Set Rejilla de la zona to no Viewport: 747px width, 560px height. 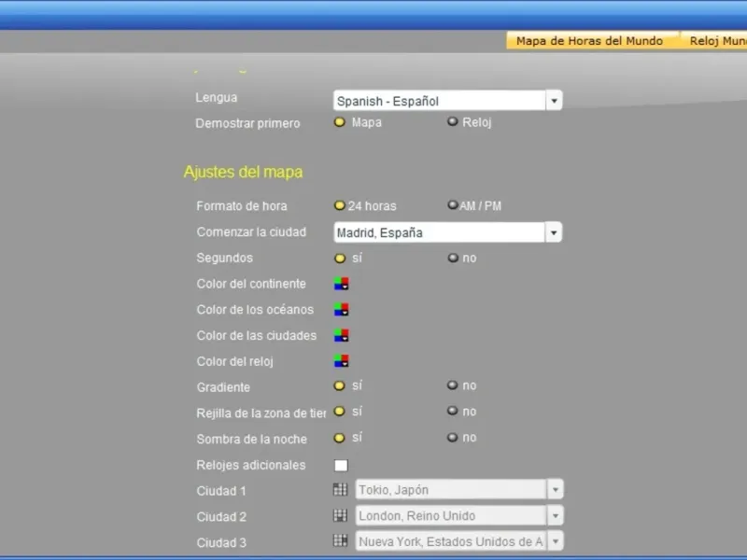pyautogui.click(x=452, y=411)
